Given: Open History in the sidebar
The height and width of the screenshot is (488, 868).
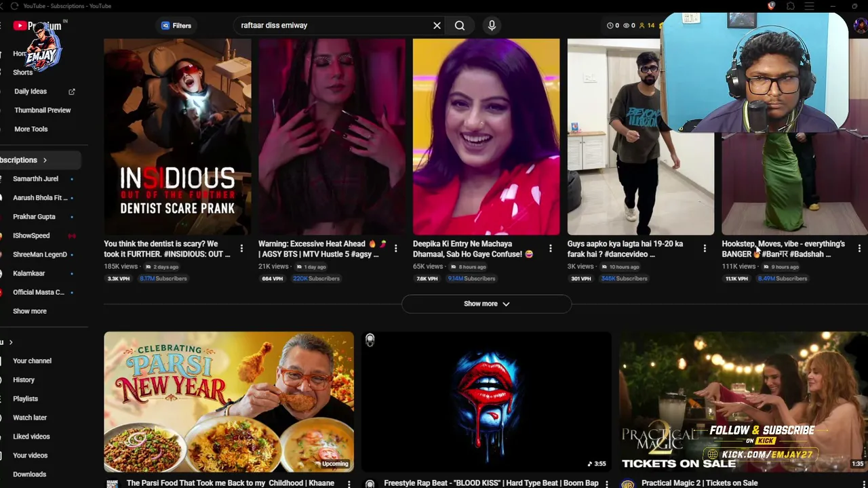Looking at the screenshot, I should 24,380.
